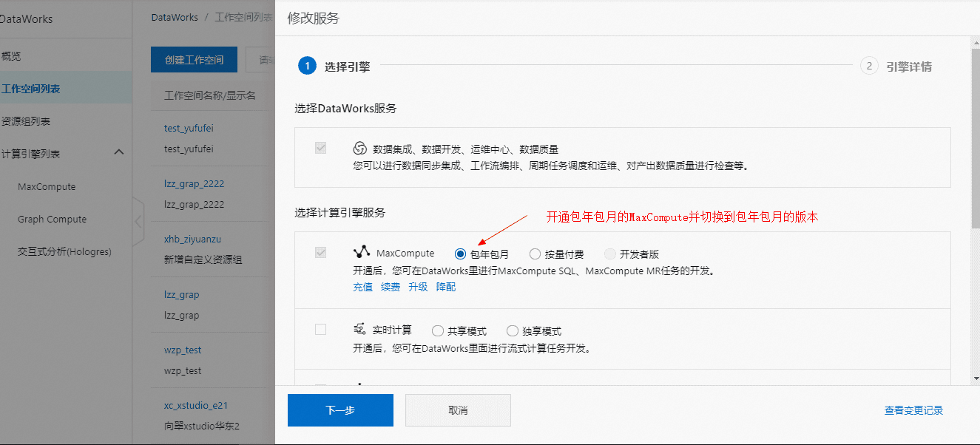Click the 工作空间名称/显示名 column header
The image size is (980, 445).
click(x=210, y=95)
